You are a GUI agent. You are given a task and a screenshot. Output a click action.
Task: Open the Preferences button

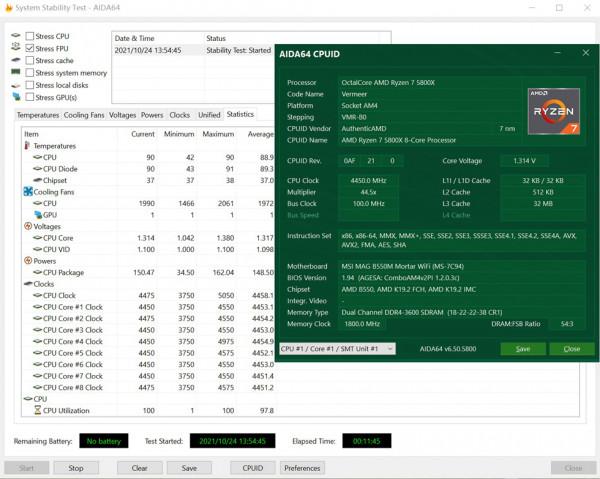[x=302, y=468]
